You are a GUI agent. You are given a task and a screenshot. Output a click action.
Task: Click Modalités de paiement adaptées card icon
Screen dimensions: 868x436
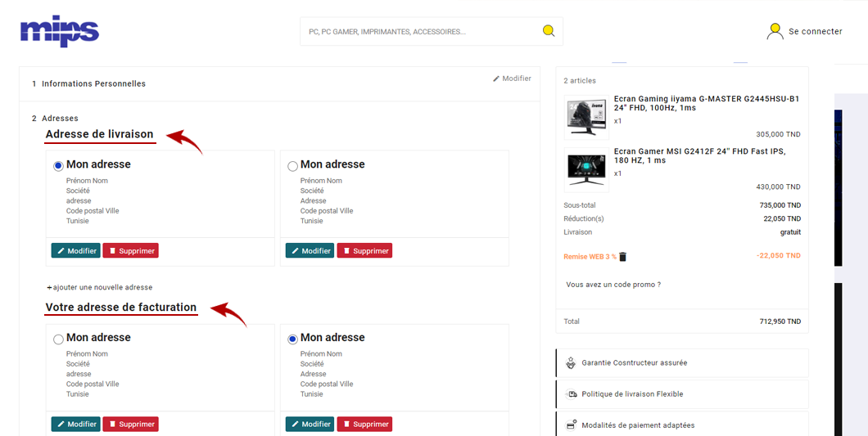(x=571, y=425)
